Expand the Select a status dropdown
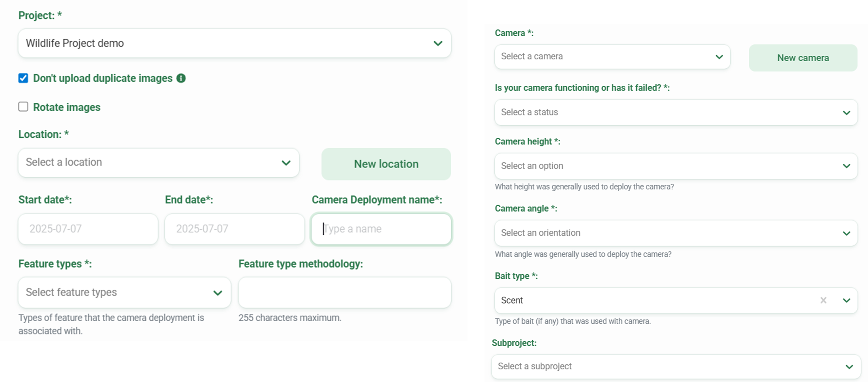The width and height of the screenshot is (868, 382). 676,112
